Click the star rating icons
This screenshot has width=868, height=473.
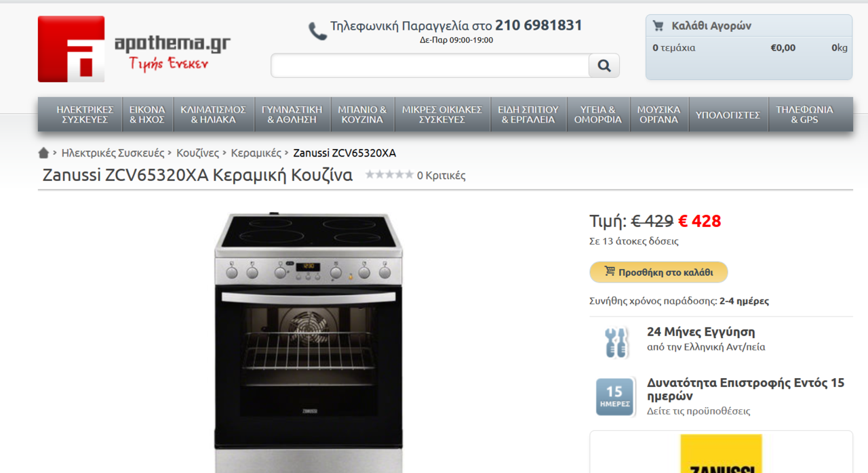pyautogui.click(x=389, y=175)
